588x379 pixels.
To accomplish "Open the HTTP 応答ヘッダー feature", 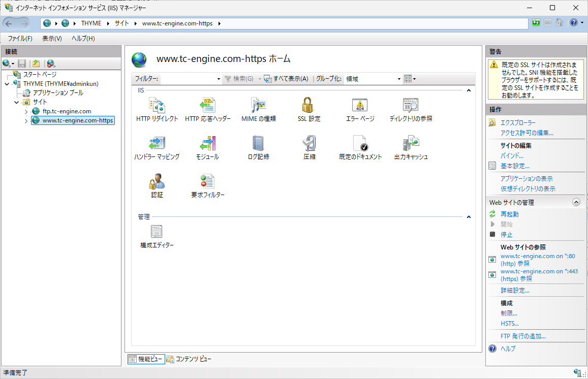I will pos(207,109).
